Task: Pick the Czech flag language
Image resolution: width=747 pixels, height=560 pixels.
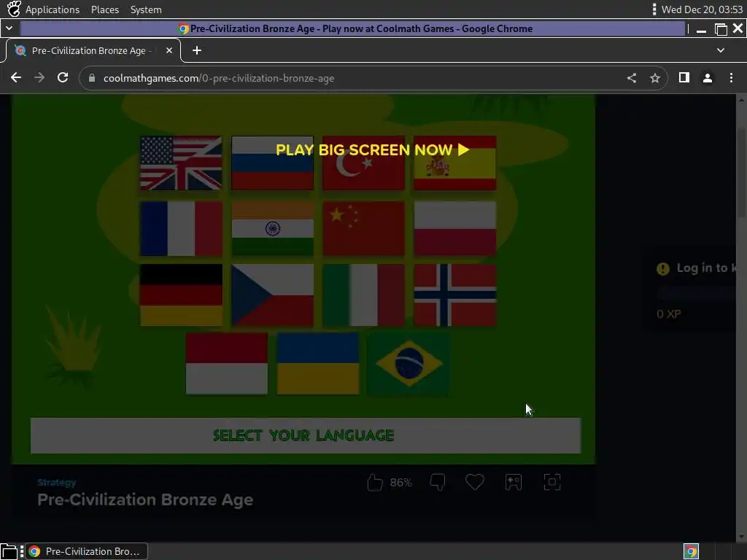Action: pos(273,295)
